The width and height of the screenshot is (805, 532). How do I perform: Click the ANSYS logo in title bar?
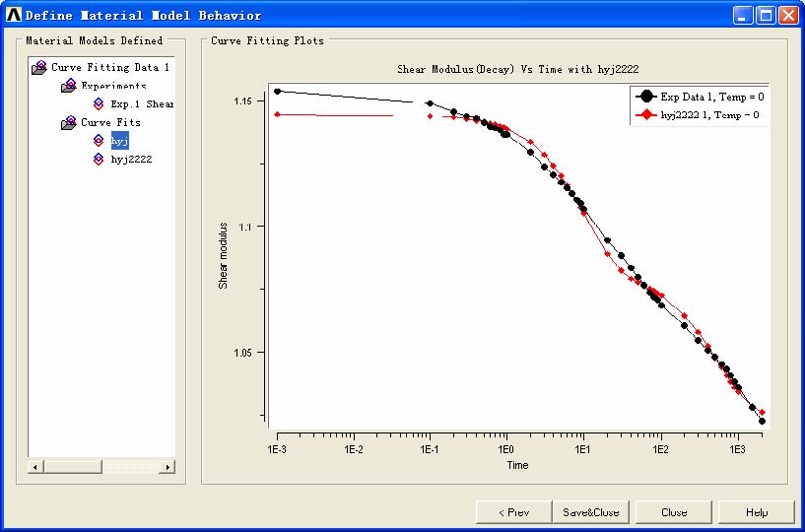click(14, 15)
